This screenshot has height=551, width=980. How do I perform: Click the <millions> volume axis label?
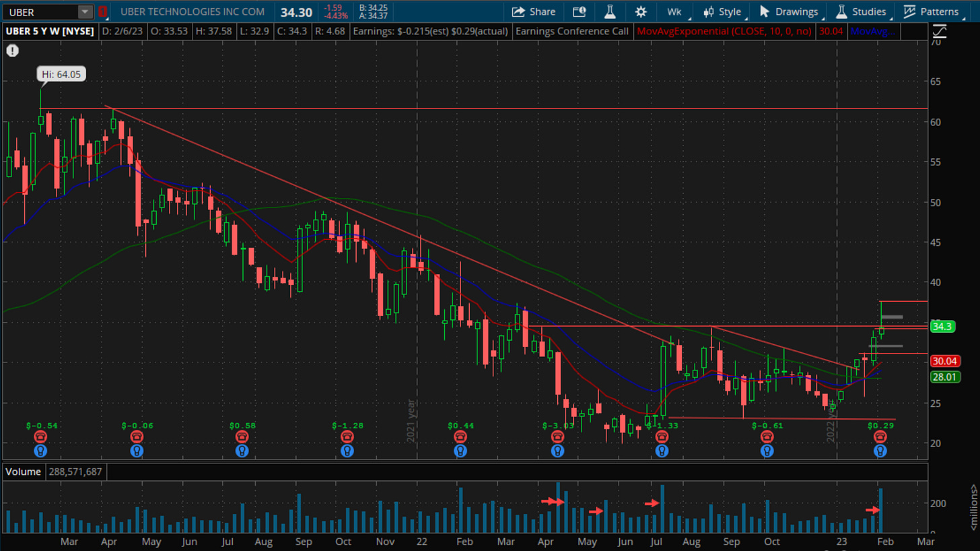tap(973, 507)
